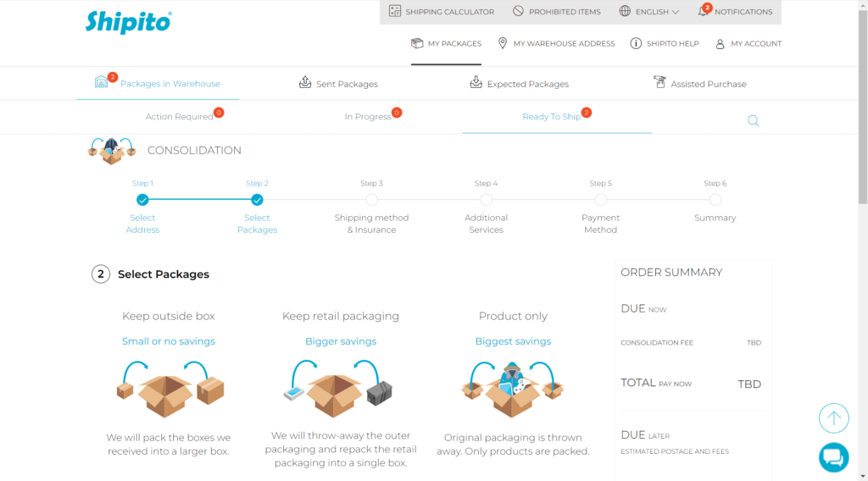Click the warehouse icon beside Packages in Warehouse
The width and height of the screenshot is (868, 481).
102,82
